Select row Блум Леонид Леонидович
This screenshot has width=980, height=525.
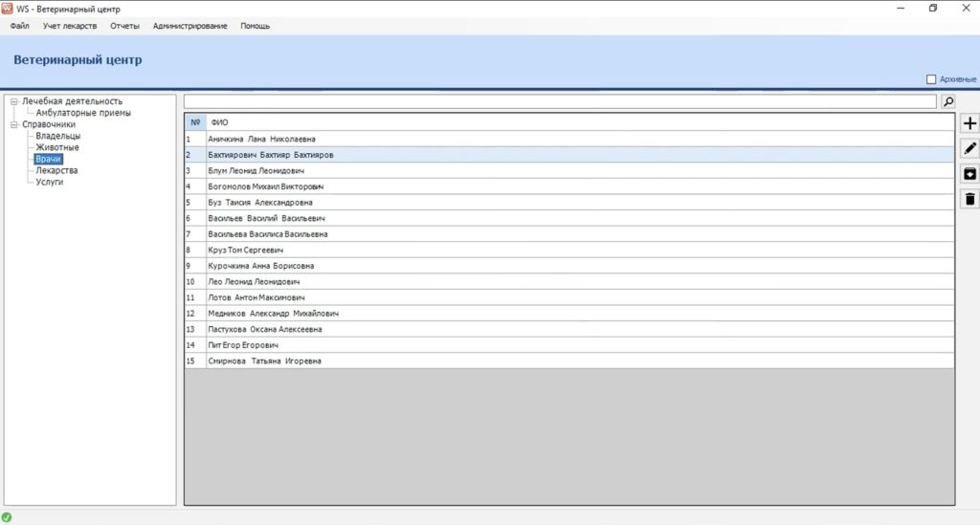[x=569, y=171]
